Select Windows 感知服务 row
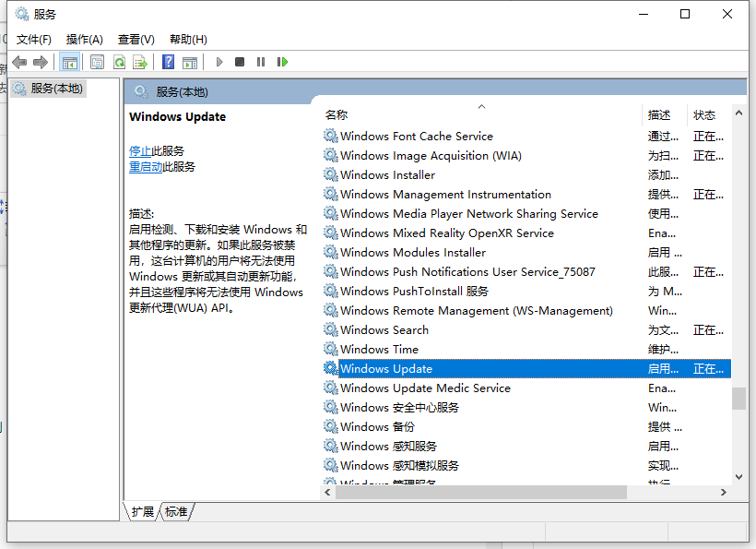756x549 pixels. 526,446
